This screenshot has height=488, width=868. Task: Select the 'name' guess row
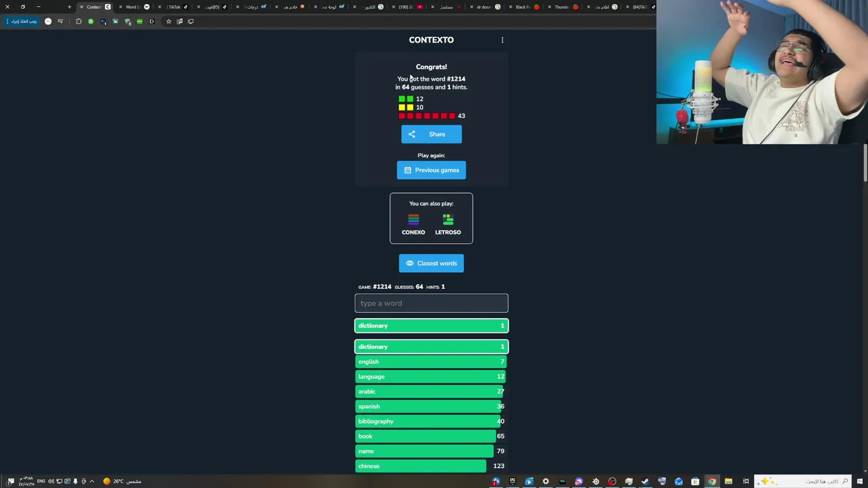431,451
